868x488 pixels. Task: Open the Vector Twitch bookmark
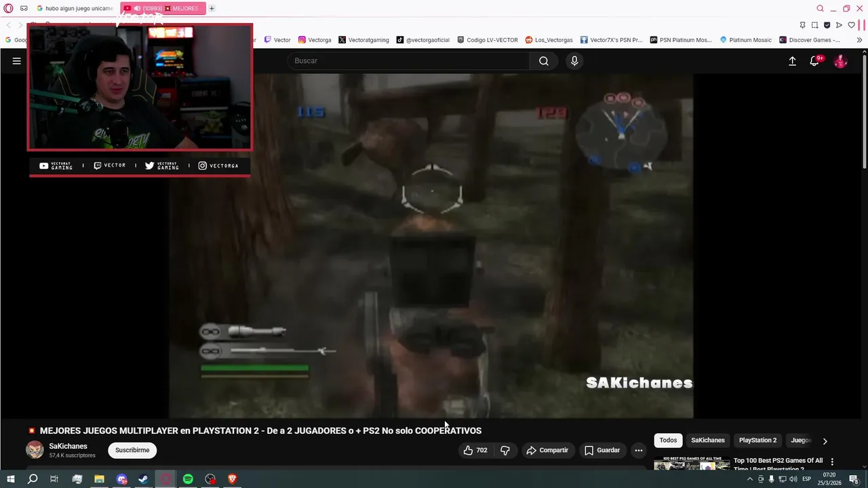click(x=277, y=40)
